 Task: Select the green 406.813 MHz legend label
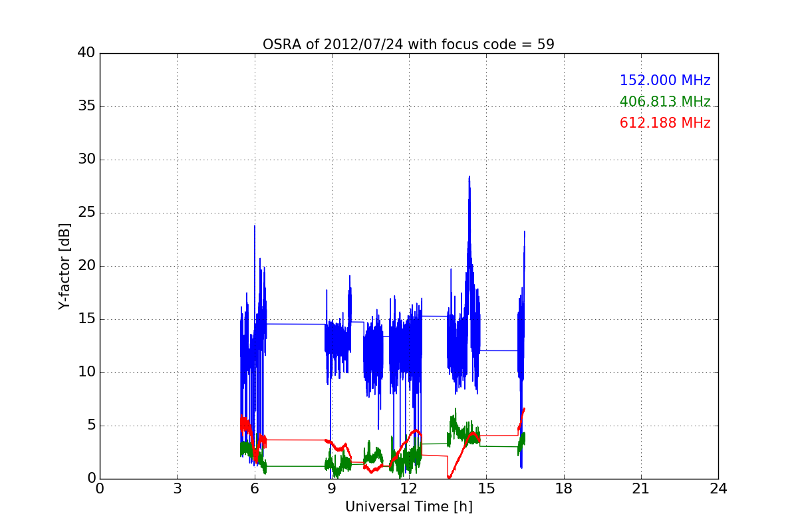point(665,102)
